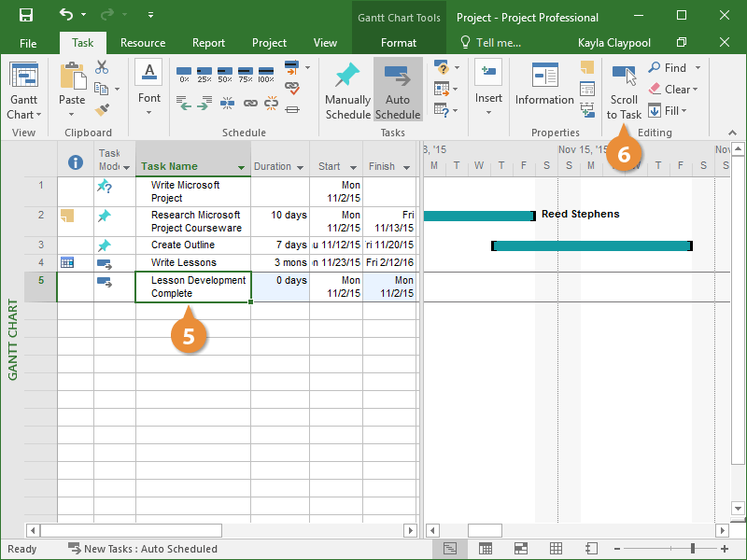Image resolution: width=747 pixels, height=560 pixels.
Task: Click the Cut scissors icon
Action: pyautogui.click(x=102, y=67)
